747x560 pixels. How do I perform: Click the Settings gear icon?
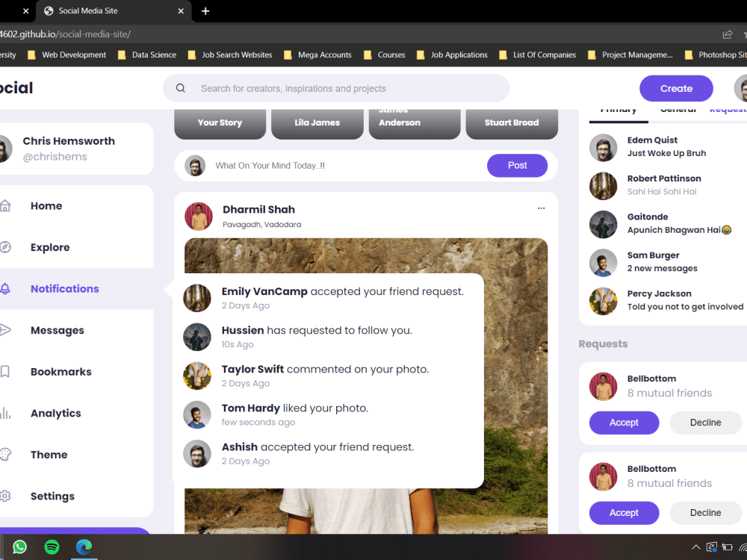[5, 496]
